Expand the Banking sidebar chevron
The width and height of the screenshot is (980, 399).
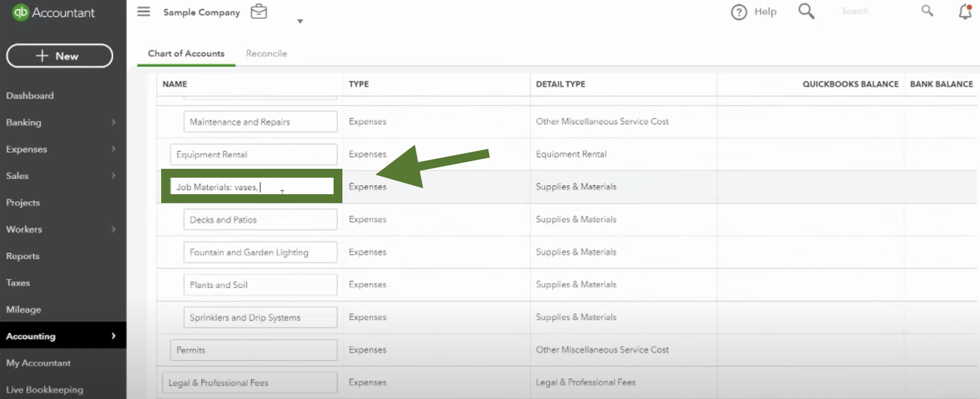coord(113,122)
